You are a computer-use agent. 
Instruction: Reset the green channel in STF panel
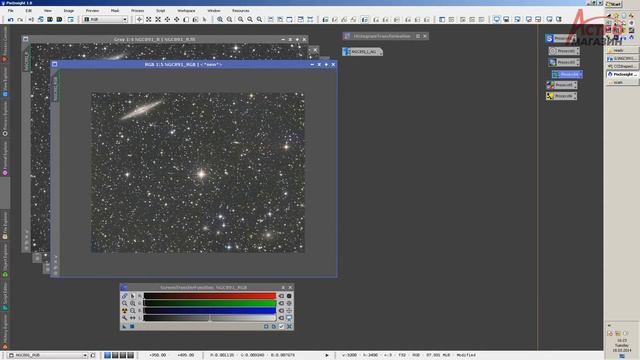click(281, 303)
